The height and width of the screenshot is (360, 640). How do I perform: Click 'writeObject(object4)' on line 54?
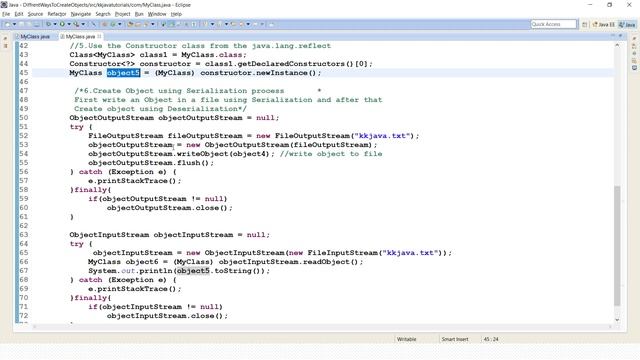click(x=223, y=154)
